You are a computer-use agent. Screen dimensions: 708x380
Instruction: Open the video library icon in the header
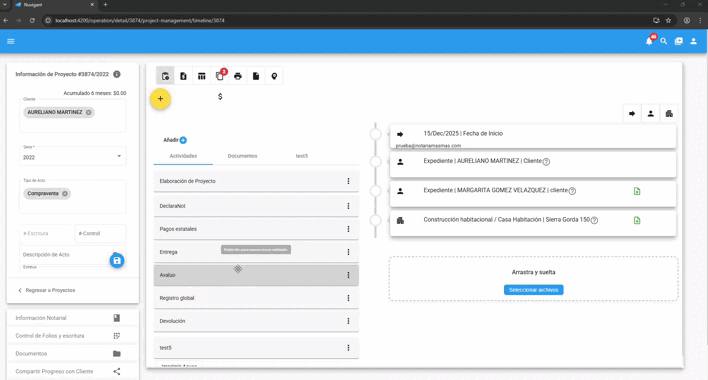pos(679,41)
